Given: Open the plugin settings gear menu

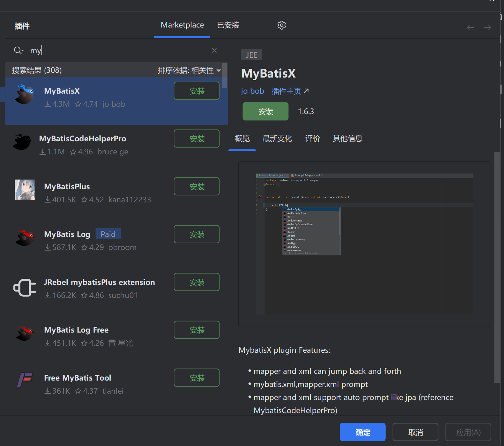Looking at the screenshot, I should 282,25.
